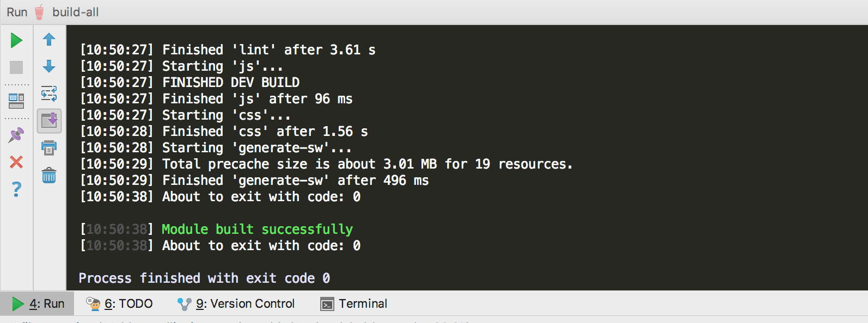This screenshot has height=323, width=868.
Task: Print the console output
Action: [49, 148]
